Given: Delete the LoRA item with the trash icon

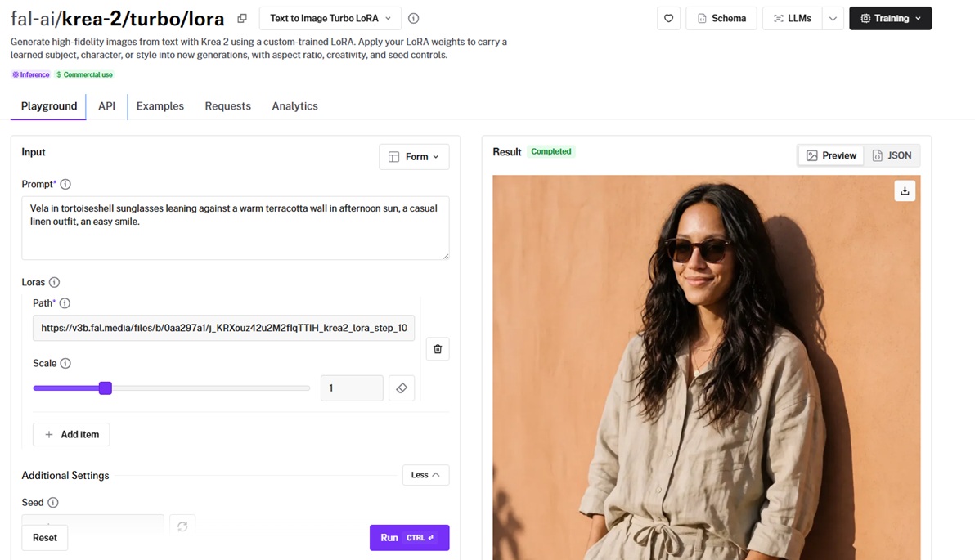Looking at the screenshot, I should pos(438,349).
